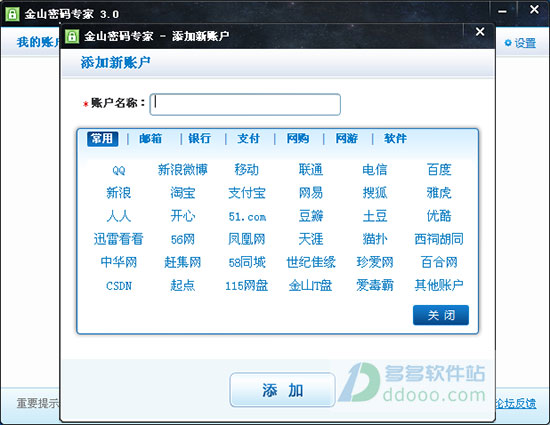Image resolution: width=550 pixels, height=425 pixels.
Task: Click the lock icon in the 添加新账户 dialog title
Action: click(72, 36)
